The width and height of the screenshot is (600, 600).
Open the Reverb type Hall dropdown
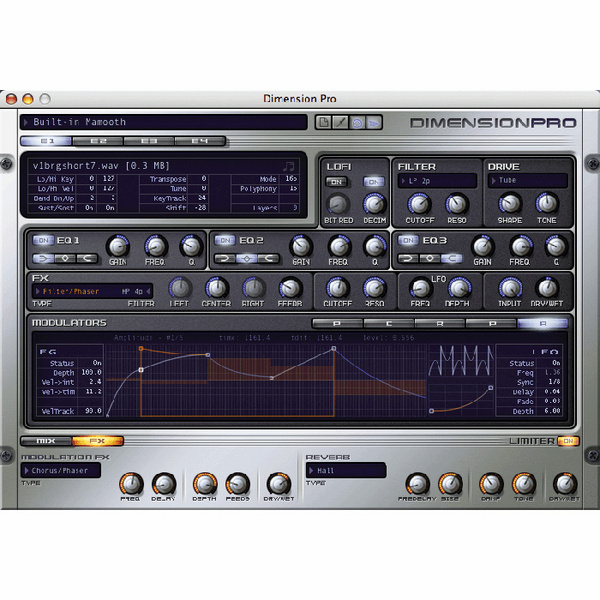346,470
